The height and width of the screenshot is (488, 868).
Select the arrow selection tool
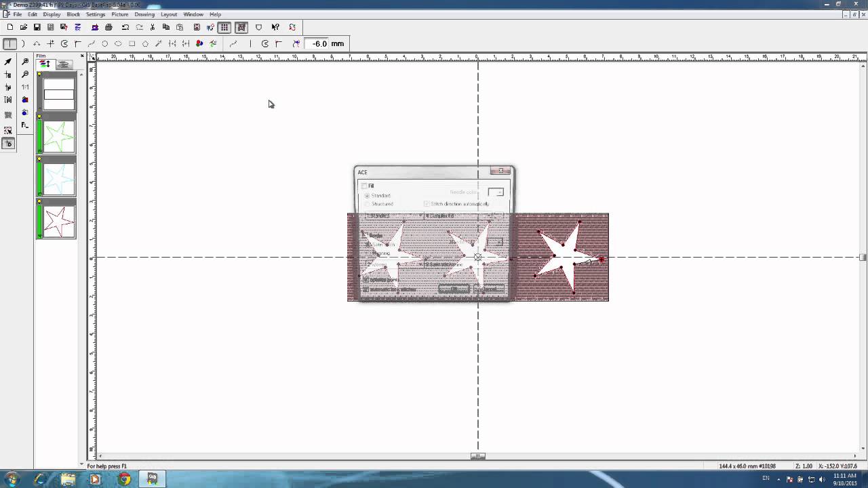tap(8, 61)
